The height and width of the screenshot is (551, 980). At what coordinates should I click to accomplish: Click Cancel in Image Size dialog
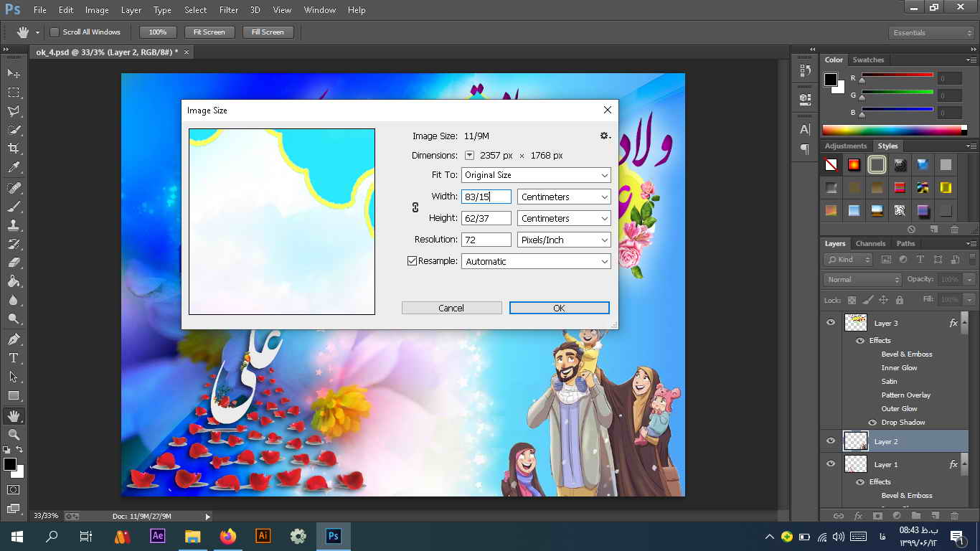pos(451,308)
